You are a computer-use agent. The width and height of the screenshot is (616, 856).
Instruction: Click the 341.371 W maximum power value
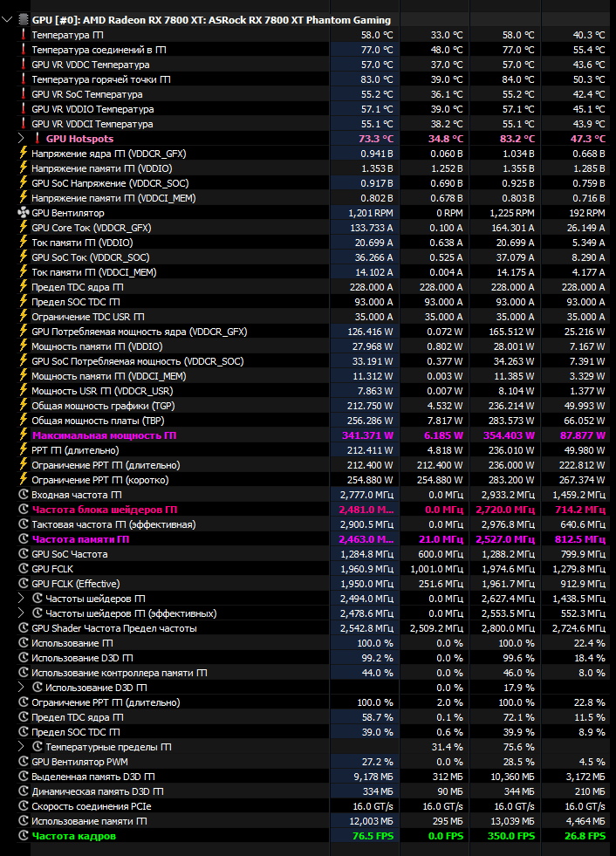[367, 435]
